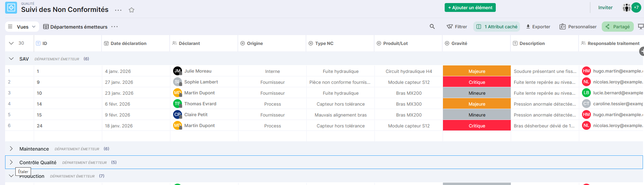The width and height of the screenshot is (644, 185).
Task: Click the Majeure severity cell for ID 14
Action: 477,104
